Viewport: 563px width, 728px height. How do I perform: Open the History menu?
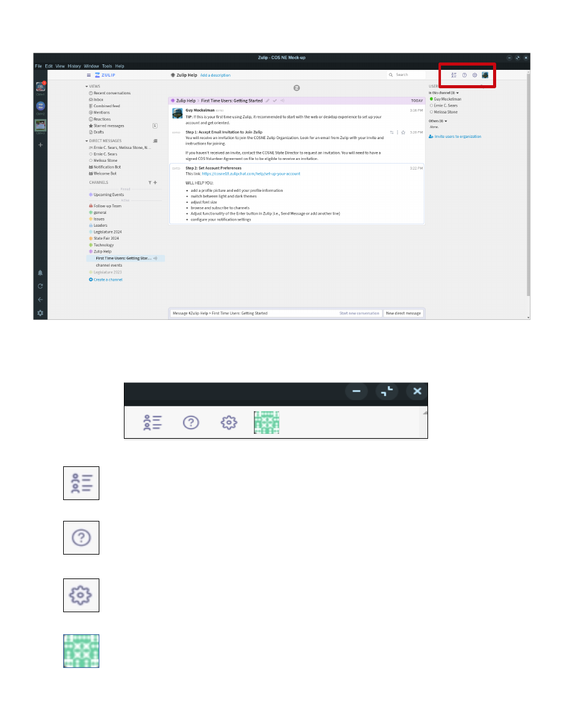[74, 66]
